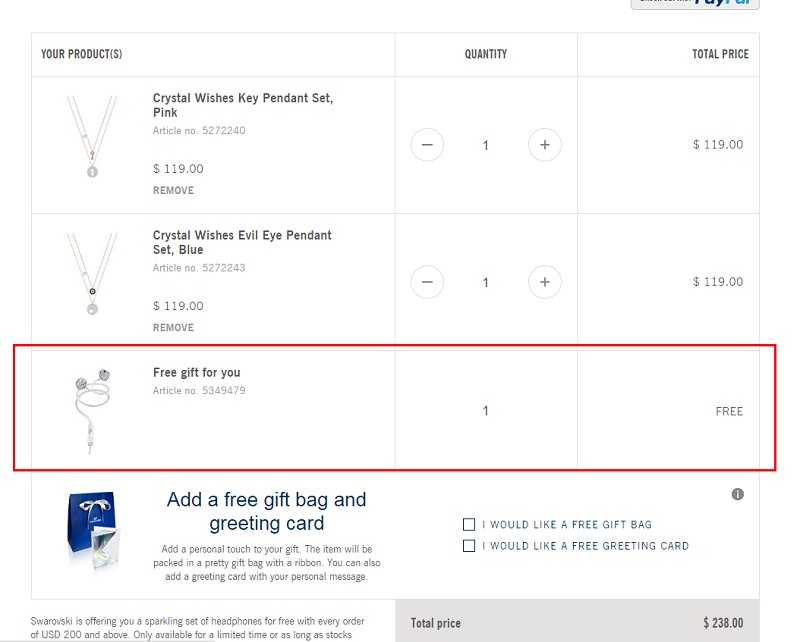Click the Free gift for you title
Image resolution: width=800 pixels, height=642 pixels.
196,373
